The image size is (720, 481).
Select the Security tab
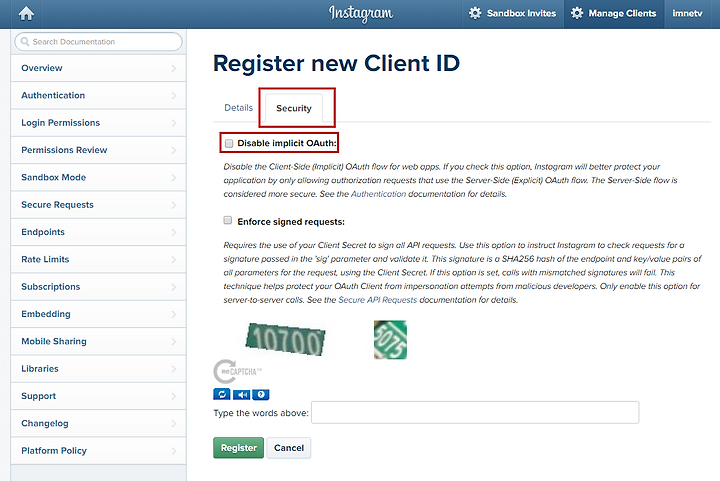click(294, 108)
